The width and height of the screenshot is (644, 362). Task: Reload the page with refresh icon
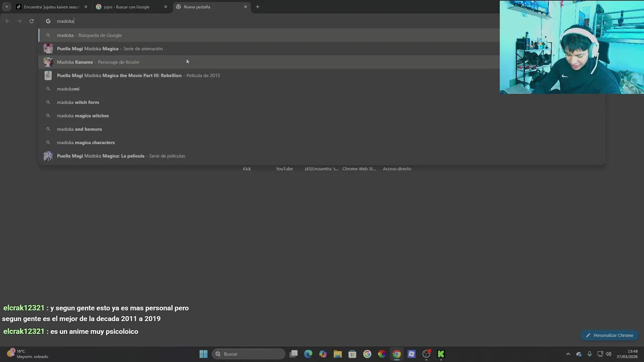(31, 21)
